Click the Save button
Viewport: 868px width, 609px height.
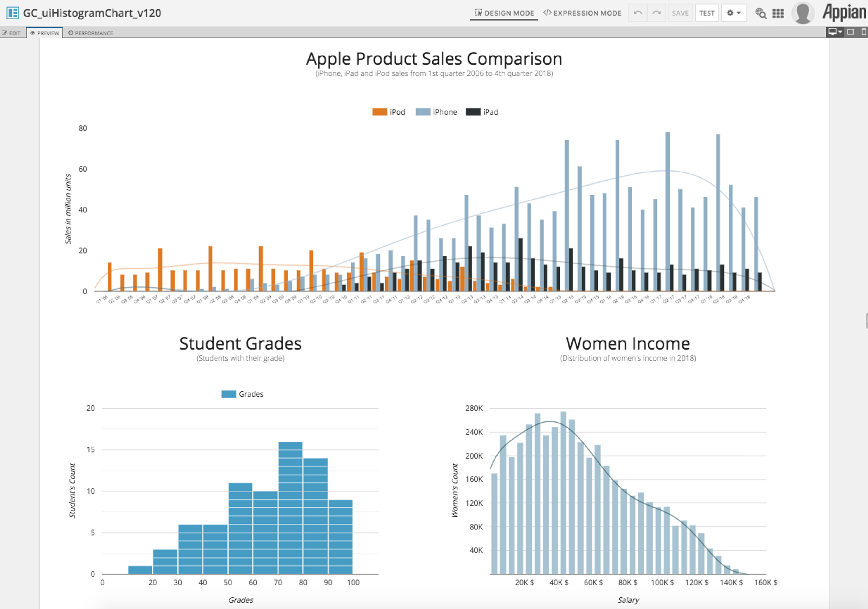click(x=680, y=13)
